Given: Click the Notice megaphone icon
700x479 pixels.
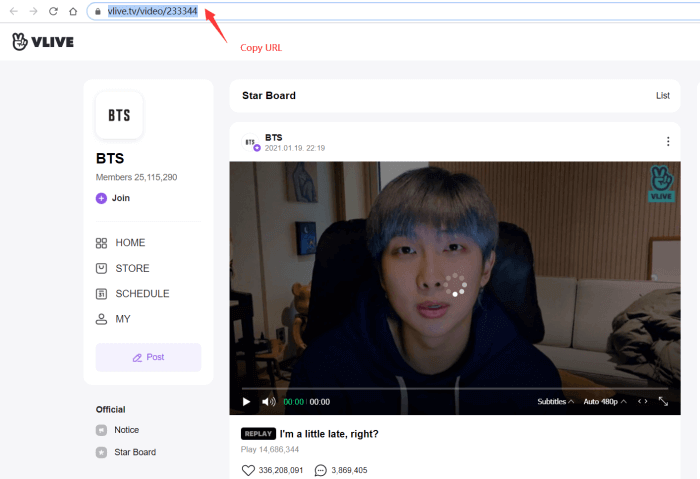Looking at the screenshot, I should 101,430.
